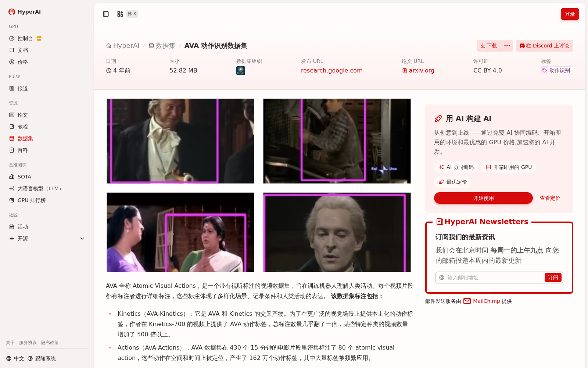Click the CC BY 4.0 license text
Image resolution: width=588 pixels, height=368 pixels.
488,70
